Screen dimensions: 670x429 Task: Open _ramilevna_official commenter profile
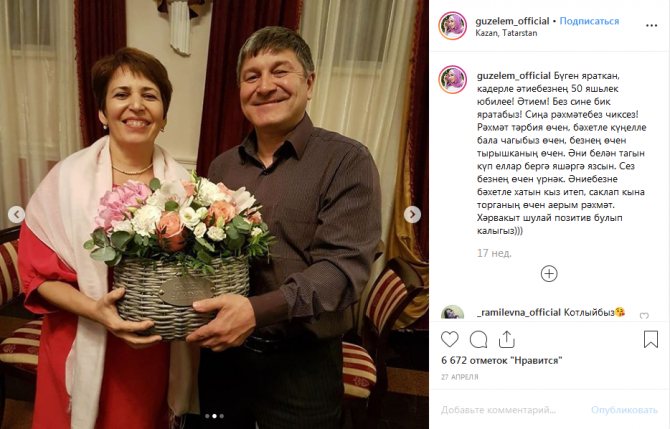click(x=519, y=312)
